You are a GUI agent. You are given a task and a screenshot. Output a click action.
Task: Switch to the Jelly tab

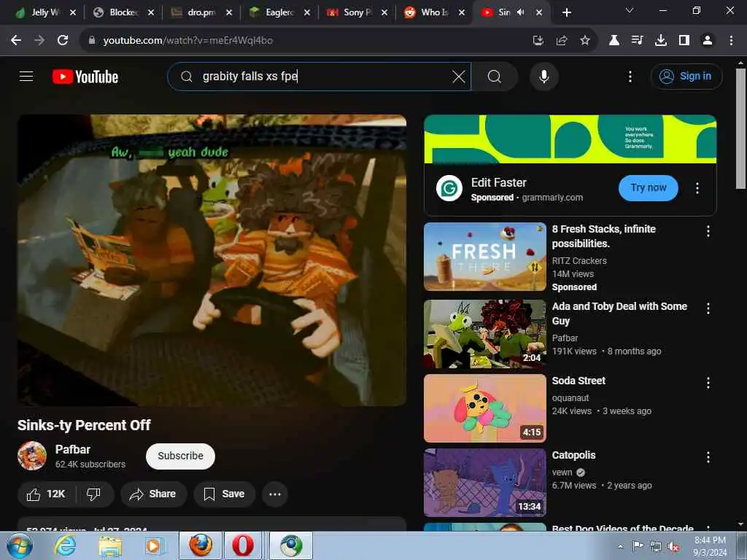click(44, 12)
